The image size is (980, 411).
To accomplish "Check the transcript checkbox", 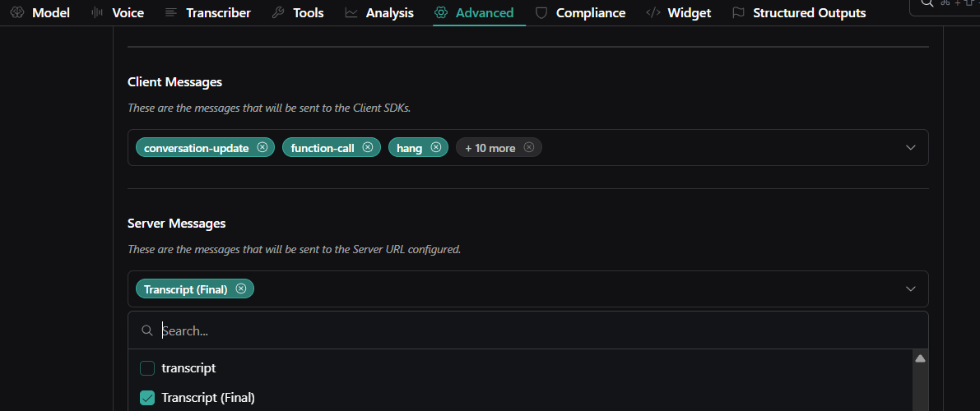I will coord(147,368).
